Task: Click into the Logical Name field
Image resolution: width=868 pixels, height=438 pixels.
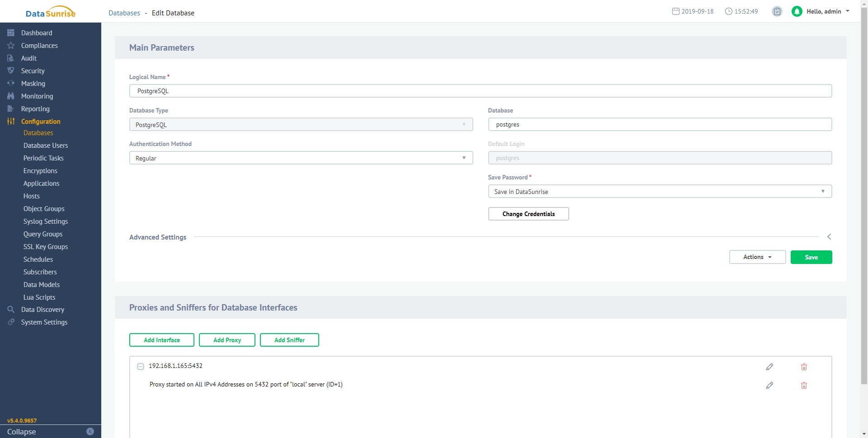Action: coord(481,91)
